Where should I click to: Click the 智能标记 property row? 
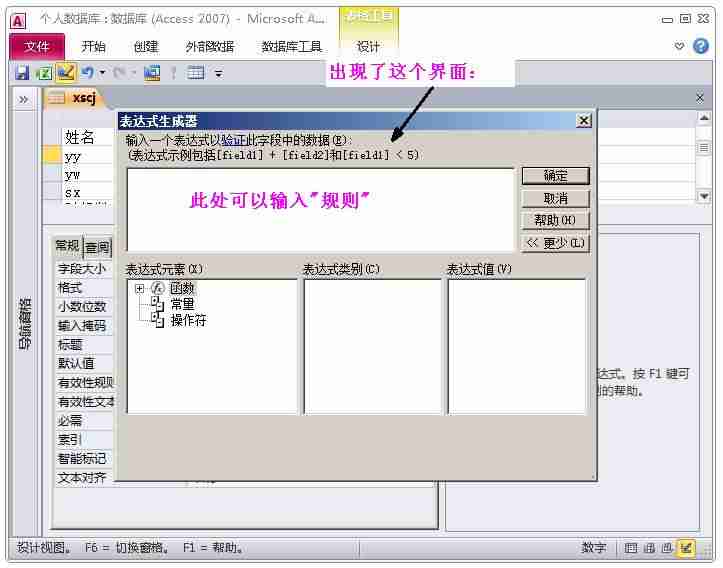[84, 459]
